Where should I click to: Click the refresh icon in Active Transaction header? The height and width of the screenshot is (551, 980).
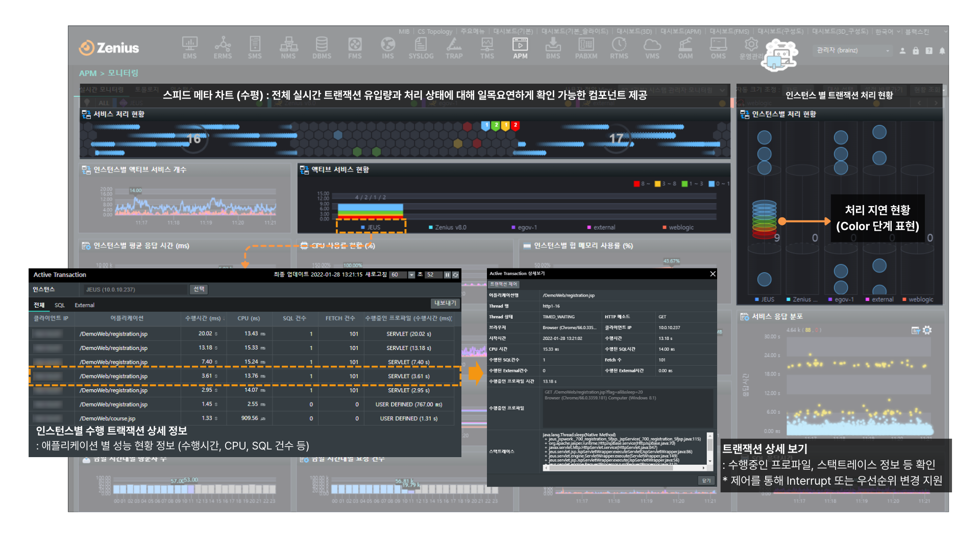(x=455, y=275)
